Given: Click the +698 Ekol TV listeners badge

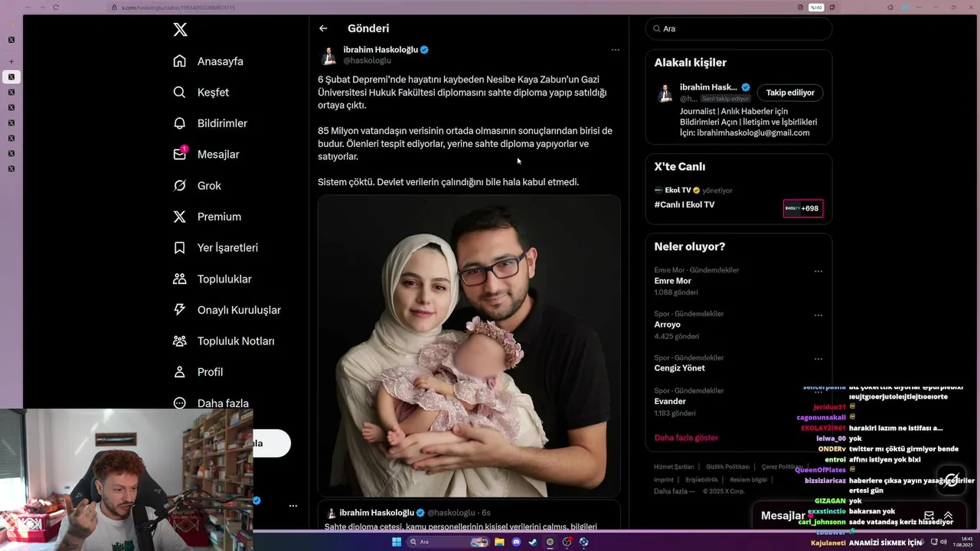Looking at the screenshot, I should (x=803, y=208).
